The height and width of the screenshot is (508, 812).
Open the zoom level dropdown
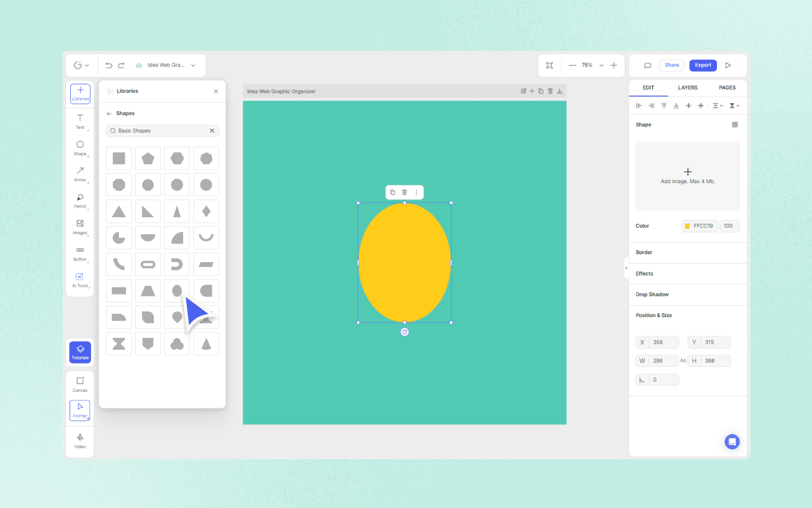pos(601,65)
